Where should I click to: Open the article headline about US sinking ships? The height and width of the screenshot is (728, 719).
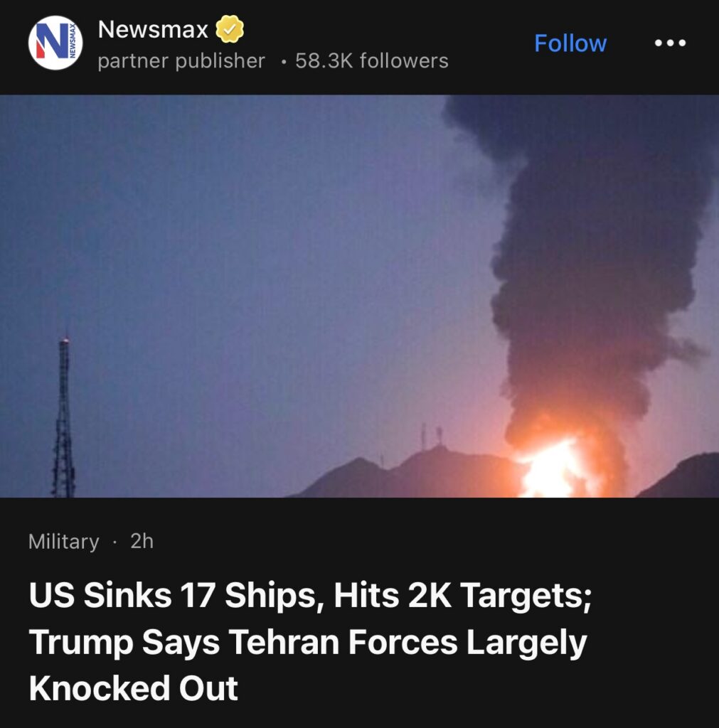[310, 641]
